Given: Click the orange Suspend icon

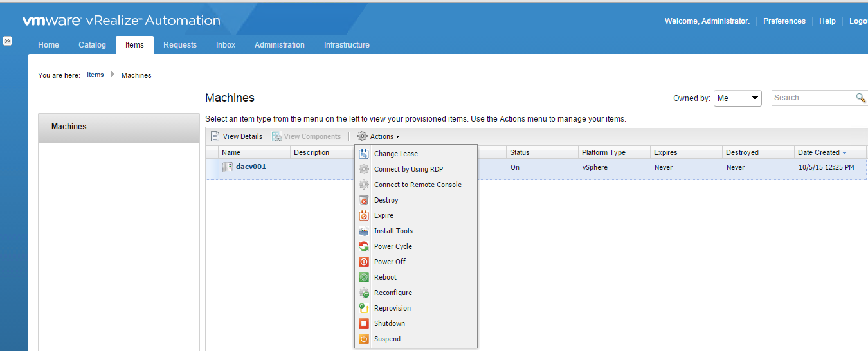Looking at the screenshot, I should coord(364,339).
